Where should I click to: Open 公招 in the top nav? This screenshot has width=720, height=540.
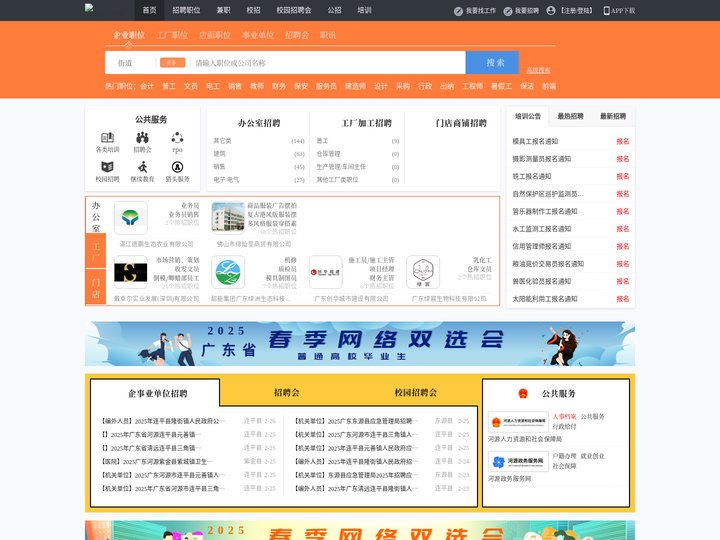tap(334, 10)
